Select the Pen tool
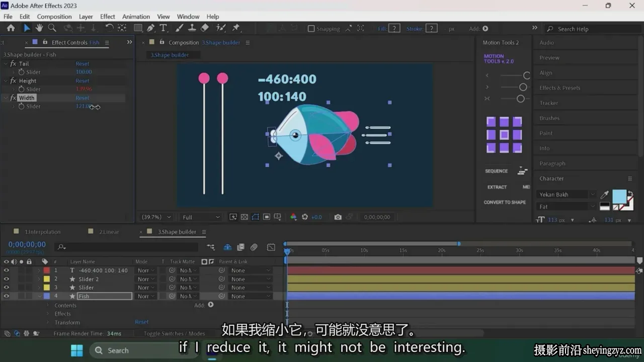 point(151,28)
